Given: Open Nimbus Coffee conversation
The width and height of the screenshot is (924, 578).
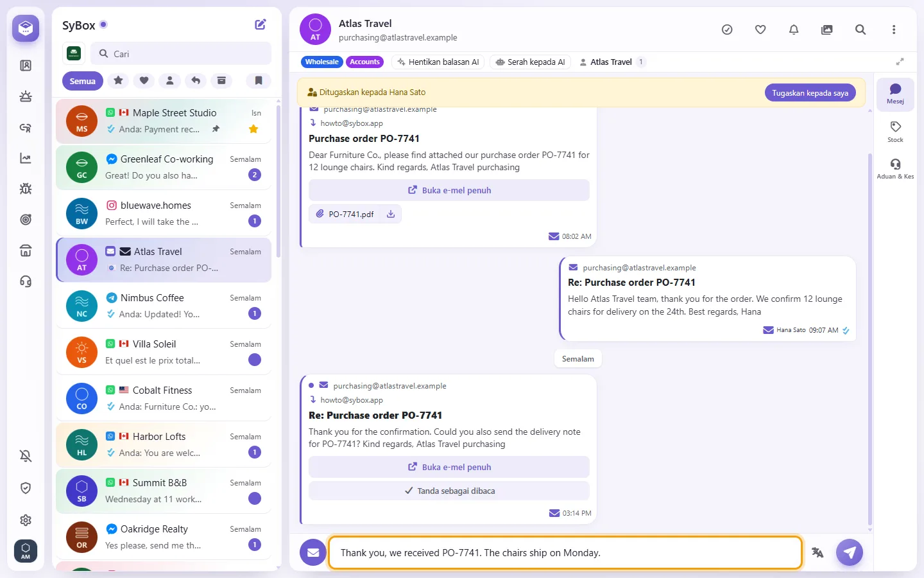Looking at the screenshot, I should 164,306.
